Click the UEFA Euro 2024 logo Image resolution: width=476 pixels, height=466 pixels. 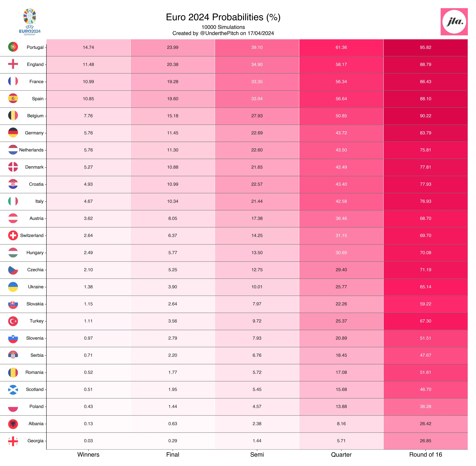30,22
